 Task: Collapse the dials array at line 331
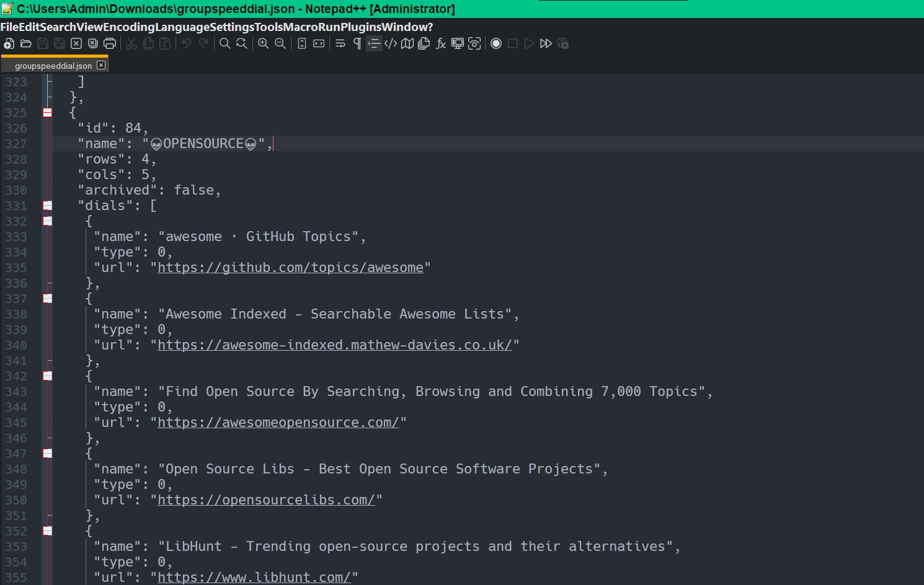(47, 205)
